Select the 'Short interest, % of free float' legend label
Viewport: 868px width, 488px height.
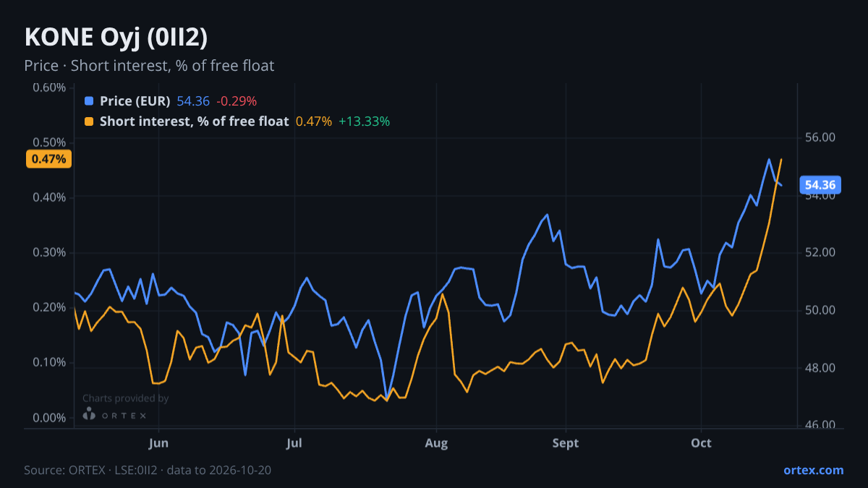click(x=195, y=121)
